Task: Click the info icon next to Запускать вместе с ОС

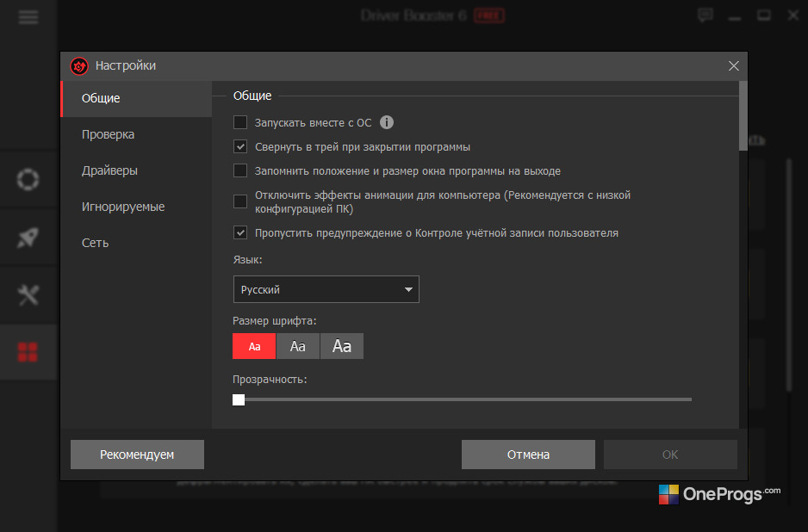Action: click(x=387, y=122)
